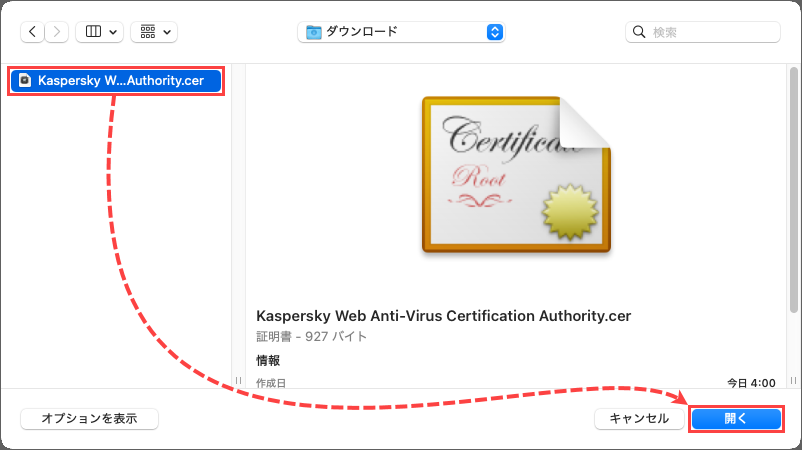Screen dimensions: 802x450
Task: Go back with the left chevron button
Action: (x=32, y=32)
